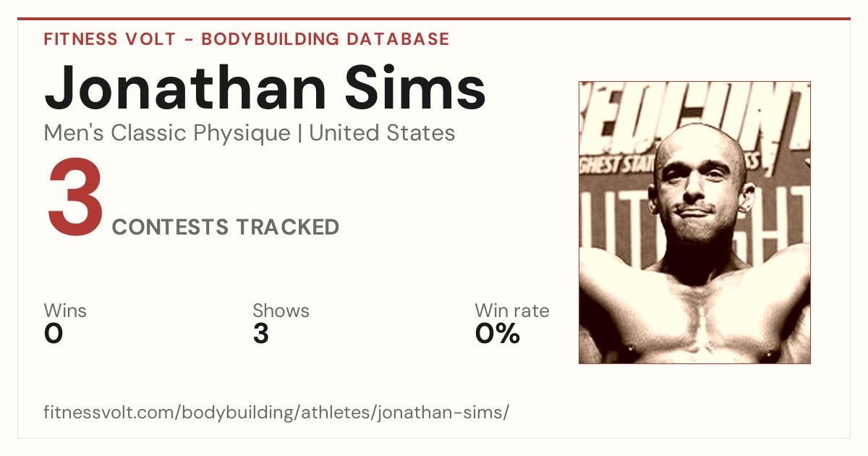This screenshot has width=868, height=456.
Task: Click the Contests Tracked label
Action: (226, 227)
